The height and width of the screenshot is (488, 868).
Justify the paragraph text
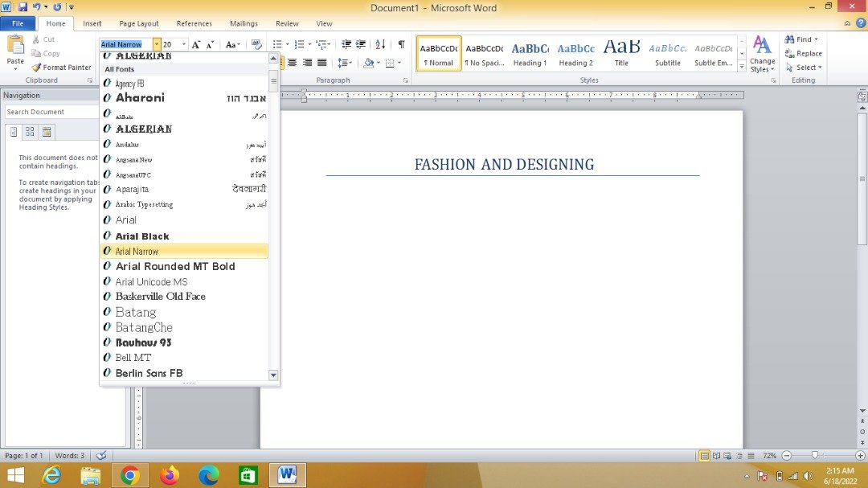coord(321,63)
